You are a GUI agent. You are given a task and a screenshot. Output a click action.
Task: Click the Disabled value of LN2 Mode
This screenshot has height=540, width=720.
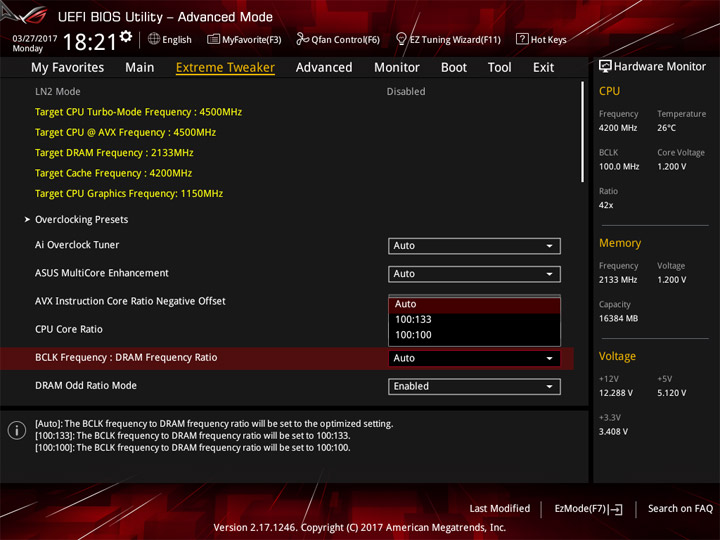(x=406, y=91)
